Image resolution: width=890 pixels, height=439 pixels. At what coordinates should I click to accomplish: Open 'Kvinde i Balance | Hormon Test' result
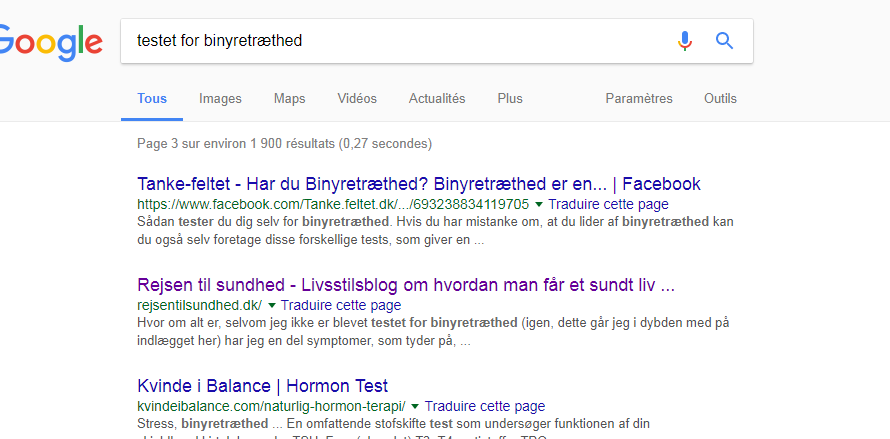pyautogui.click(x=263, y=386)
